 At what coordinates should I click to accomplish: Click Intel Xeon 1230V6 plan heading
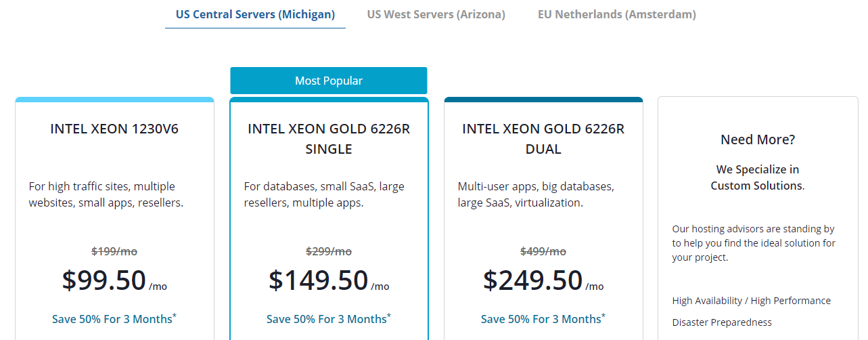pos(114,129)
